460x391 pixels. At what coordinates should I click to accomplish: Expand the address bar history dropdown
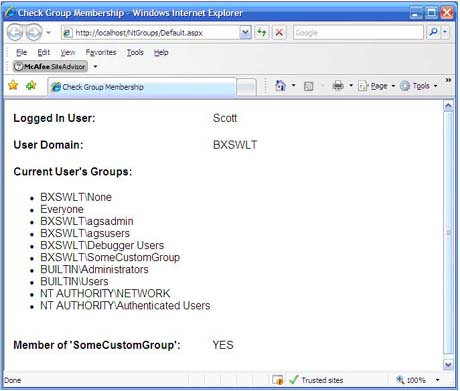[245, 33]
